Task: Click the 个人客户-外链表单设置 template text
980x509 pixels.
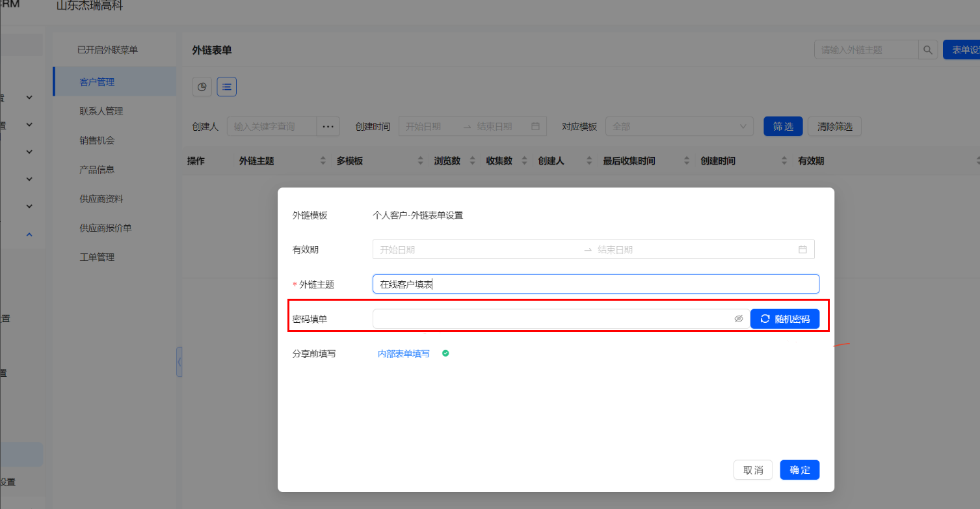Action: pyautogui.click(x=417, y=215)
